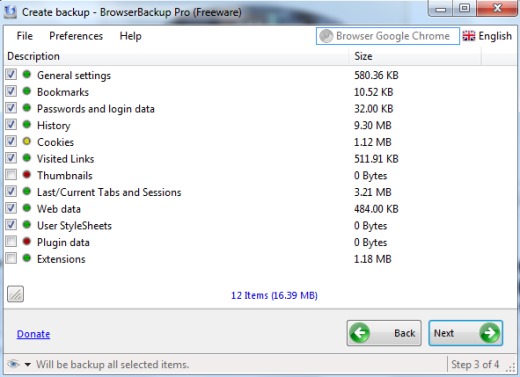Image resolution: width=520 pixels, height=377 pixels.
Task: Click 'Will be backup all selected items' text
Action: (x=112, y=365)
